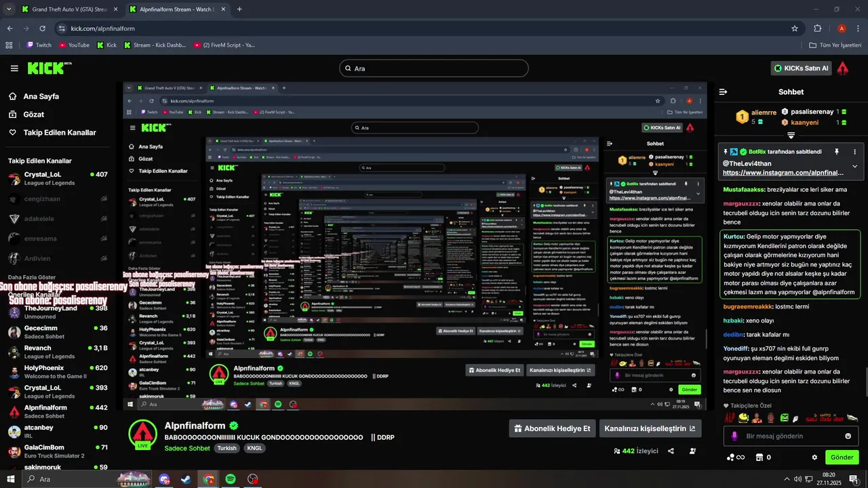Open the Gecacimm channel in the sidebar
Screen dimensions: 868x488
coord(58,332)
